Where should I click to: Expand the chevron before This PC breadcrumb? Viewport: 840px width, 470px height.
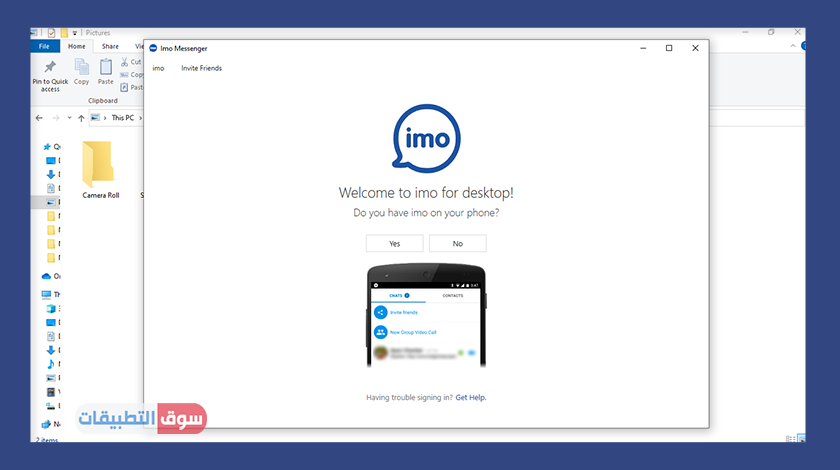[105, 118]
